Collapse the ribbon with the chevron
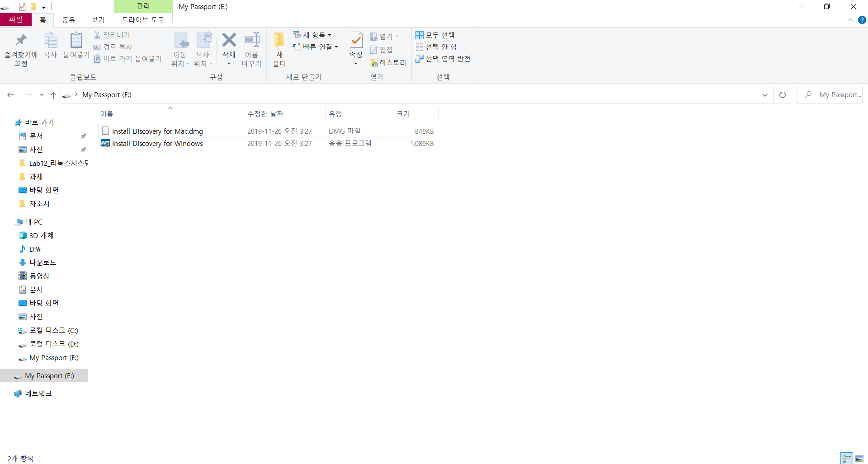The height and width of the screenshot is (464, 868). click(x=850, y=20)
